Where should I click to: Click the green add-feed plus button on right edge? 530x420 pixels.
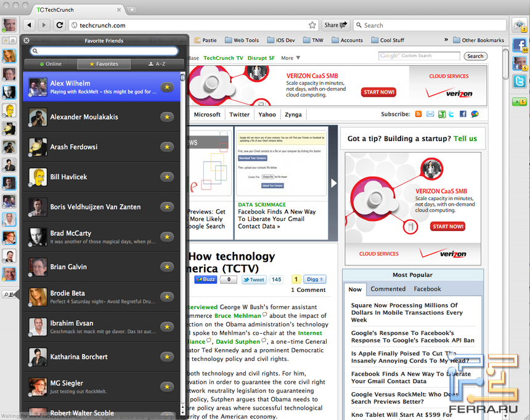coord(519,102)
